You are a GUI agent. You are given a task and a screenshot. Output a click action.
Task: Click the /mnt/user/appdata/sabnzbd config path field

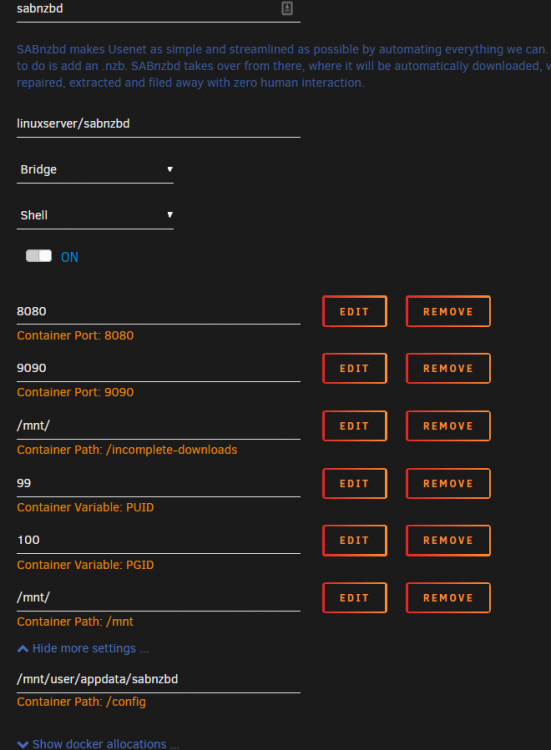pyautogui.click(x=158, y=680)
